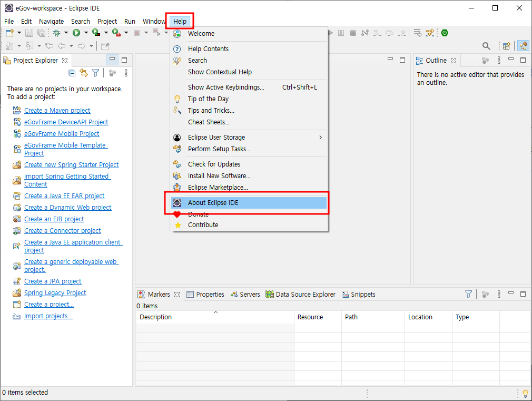
Task: Open Eclipse Marketplace from Help menu
Action: tap(249, 188)
